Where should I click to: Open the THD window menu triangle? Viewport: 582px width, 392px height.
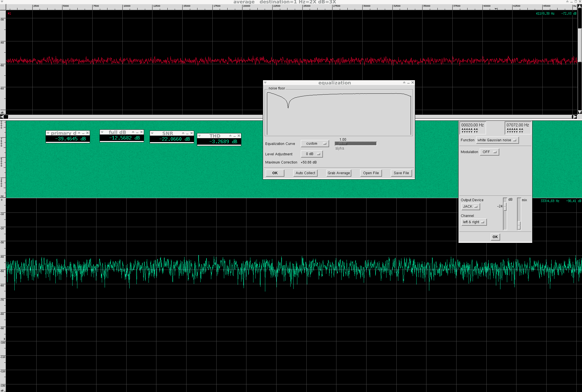[x=199, y=136]
